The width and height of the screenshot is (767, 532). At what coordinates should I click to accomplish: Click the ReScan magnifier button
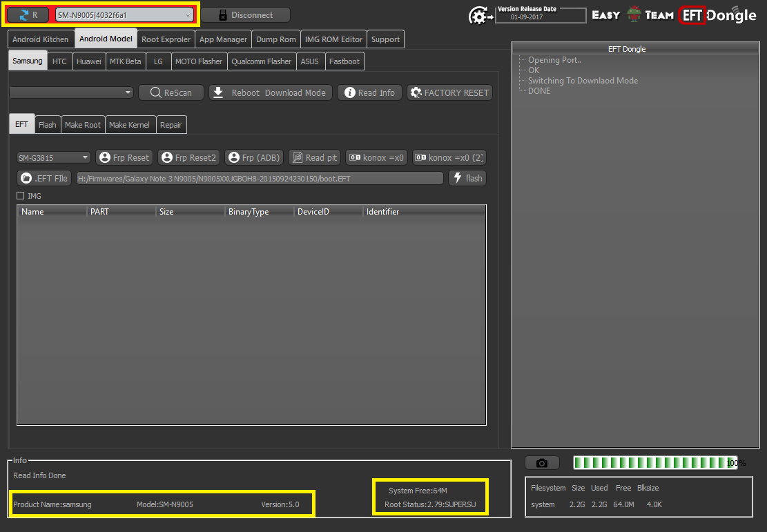(x=171, y=92)
